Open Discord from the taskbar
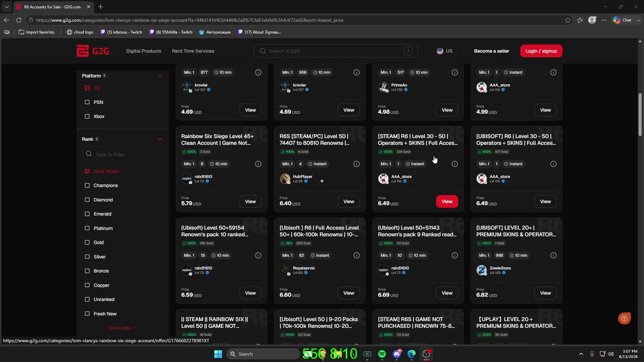Viewport: 644px width, 362px height. [x=397, y=354]
